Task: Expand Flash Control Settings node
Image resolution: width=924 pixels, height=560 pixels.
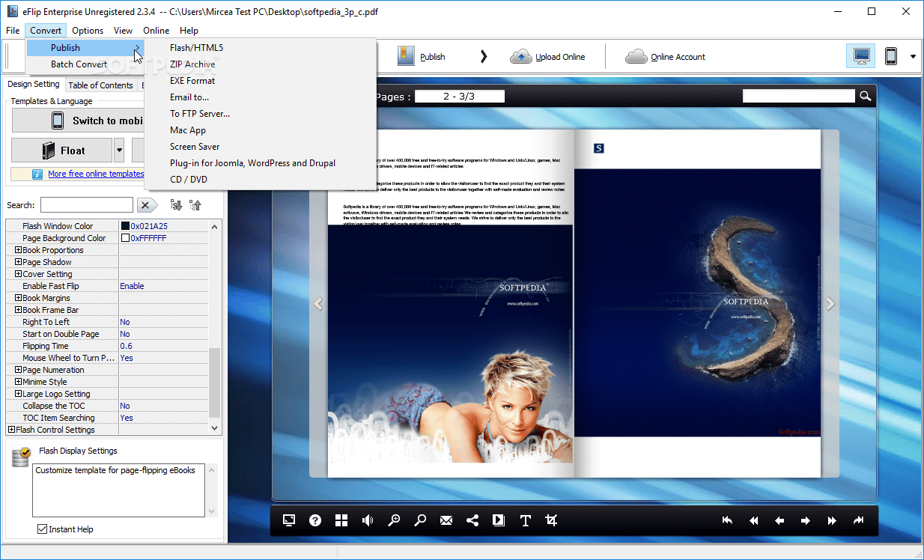Action: coord(11,430)
